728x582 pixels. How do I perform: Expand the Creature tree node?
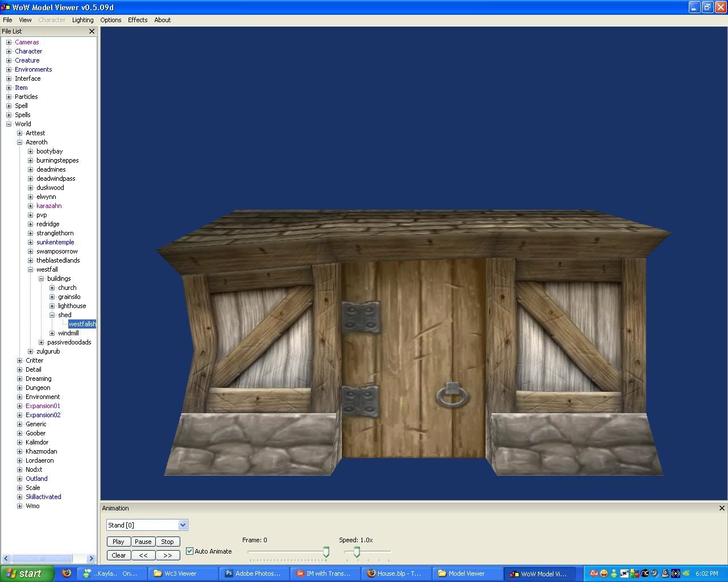tap(9, 60)
